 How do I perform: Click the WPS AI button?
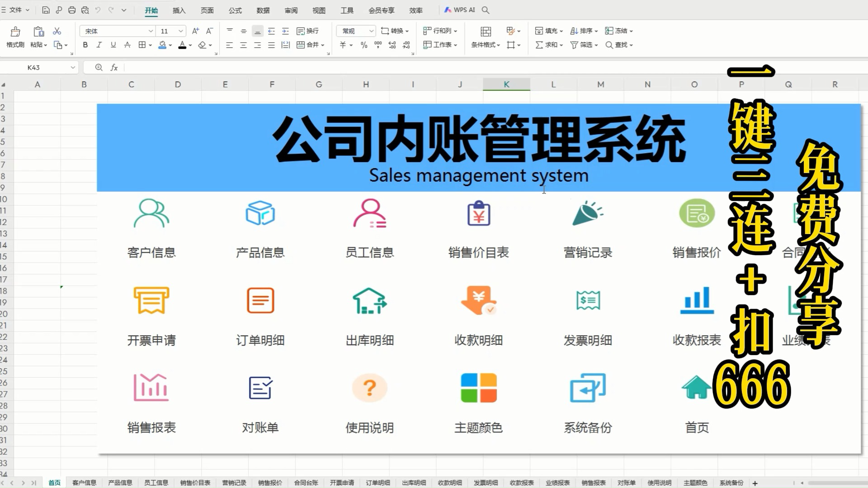(460, 10)
